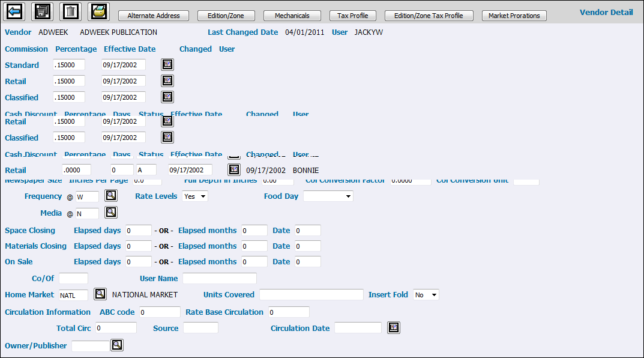Expand the Insert Fold dropdown
This screenshot has height=358, width=644.
click(426, 295)
